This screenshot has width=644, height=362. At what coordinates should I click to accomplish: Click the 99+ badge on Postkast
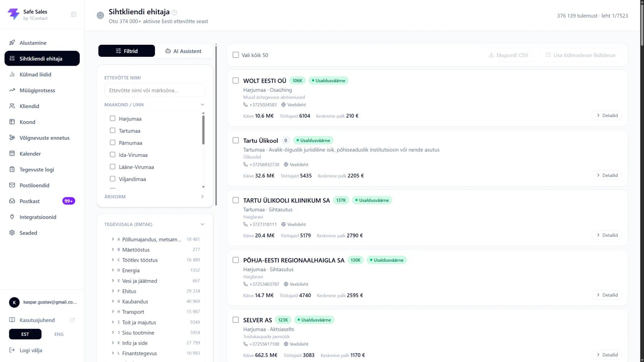69,201
